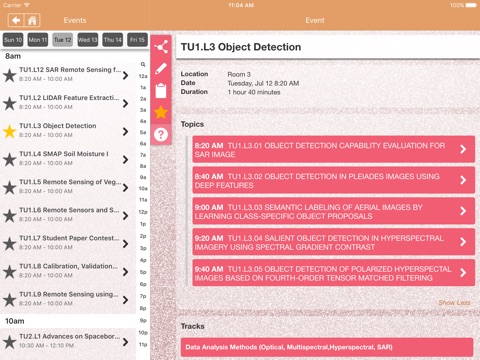Tap search magnifier atop time index

(143, 64)
